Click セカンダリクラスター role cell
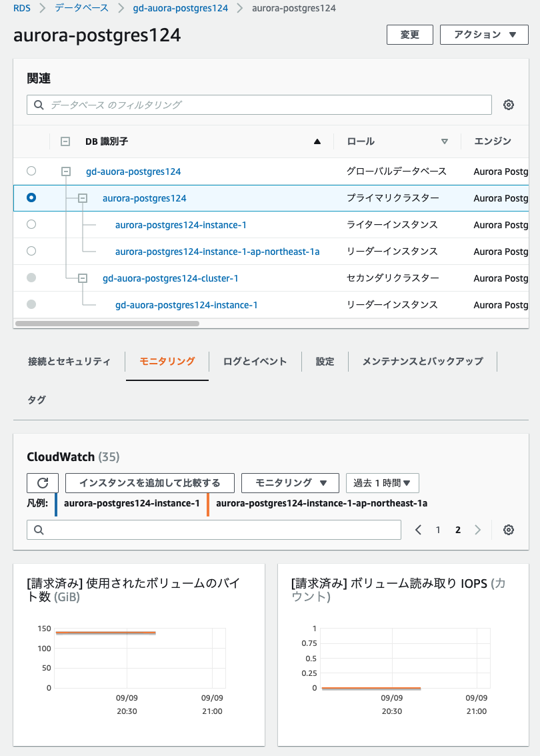The width and height of the screenshot is (540, 756). tap(393, 278)
